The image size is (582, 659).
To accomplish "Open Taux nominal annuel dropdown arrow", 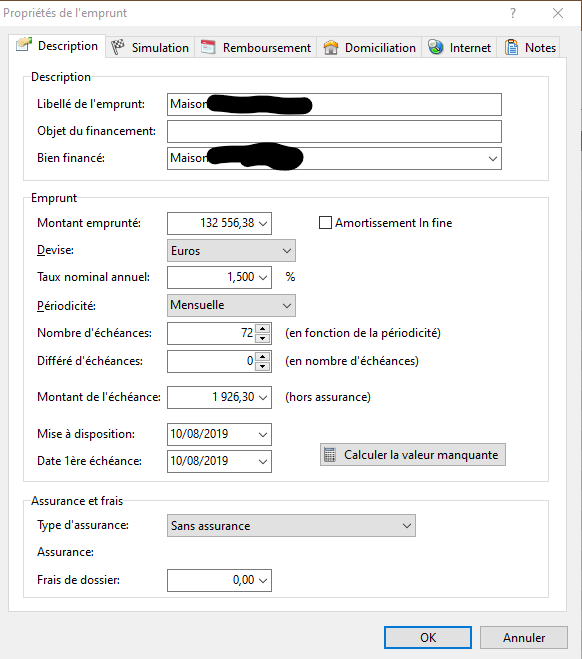I will [x=263, y=277].
